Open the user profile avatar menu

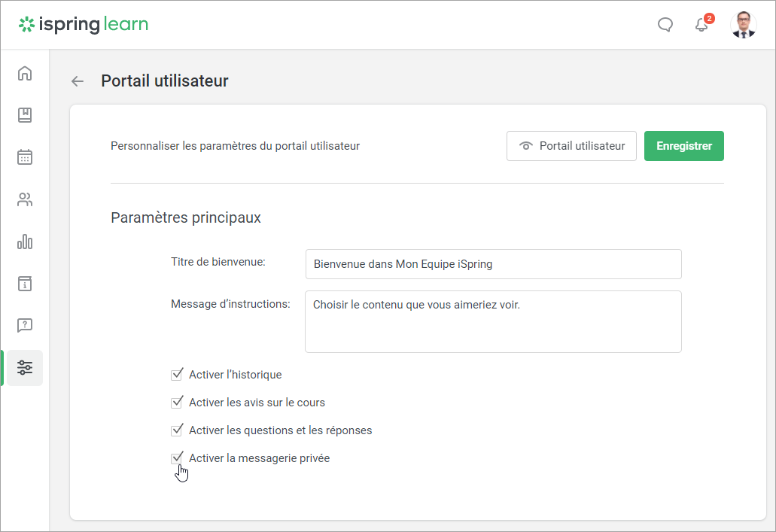743,25
